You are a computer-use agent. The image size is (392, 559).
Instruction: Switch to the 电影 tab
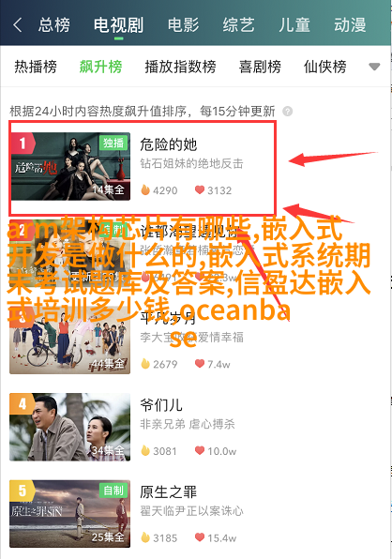point(184,25)
